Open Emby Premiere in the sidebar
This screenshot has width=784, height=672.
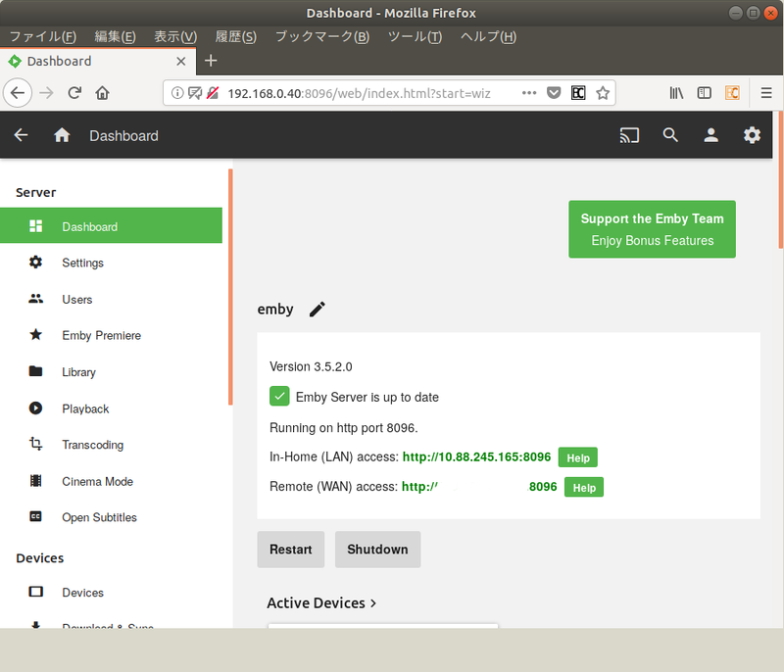[x=111, y=335]
